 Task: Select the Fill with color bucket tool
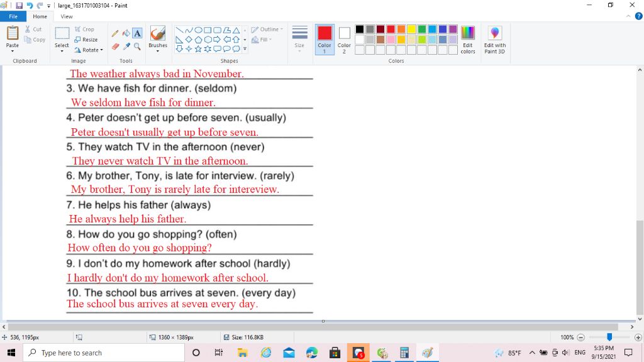coord(126,33)
